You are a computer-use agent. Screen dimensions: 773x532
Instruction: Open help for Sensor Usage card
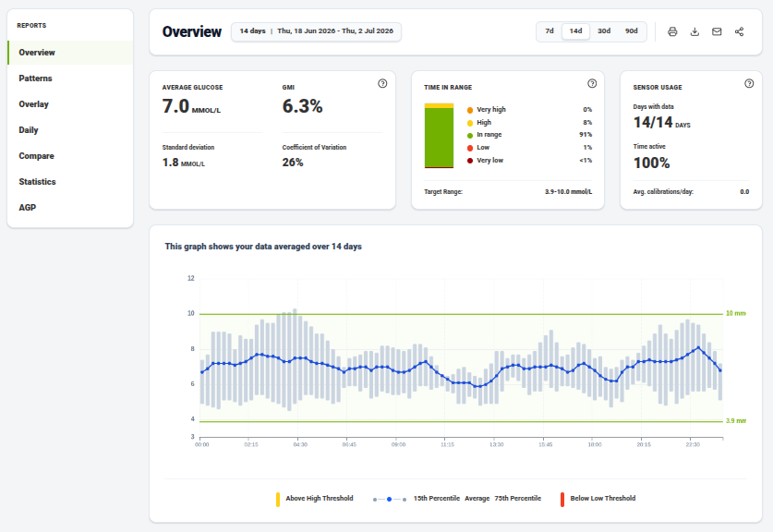[749, 83]
